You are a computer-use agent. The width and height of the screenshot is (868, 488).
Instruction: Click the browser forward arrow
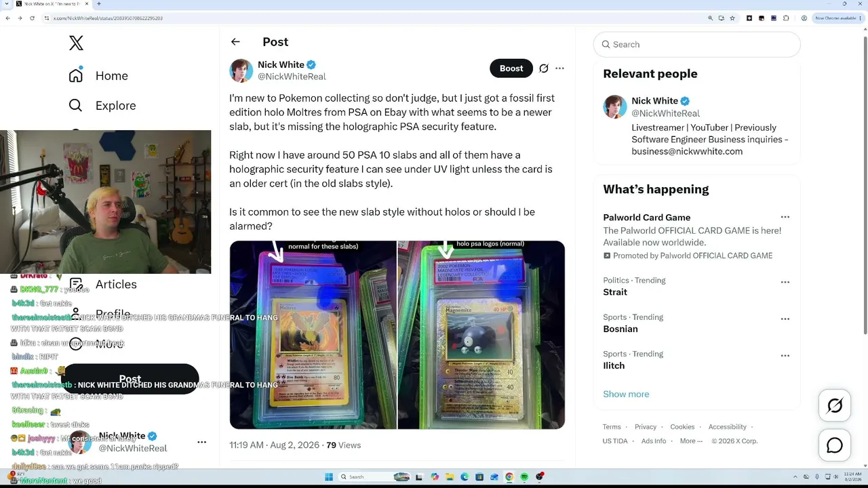point(20,18)
